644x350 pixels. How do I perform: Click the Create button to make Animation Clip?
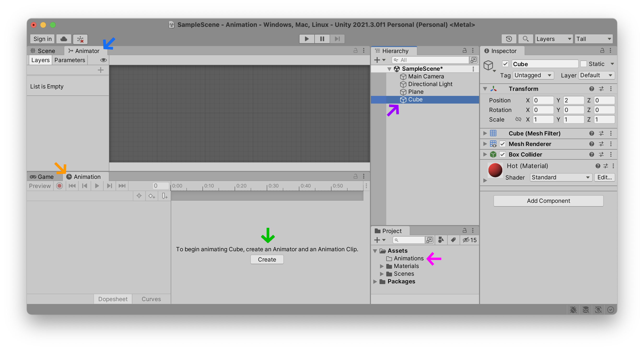[x=267, y=259]
